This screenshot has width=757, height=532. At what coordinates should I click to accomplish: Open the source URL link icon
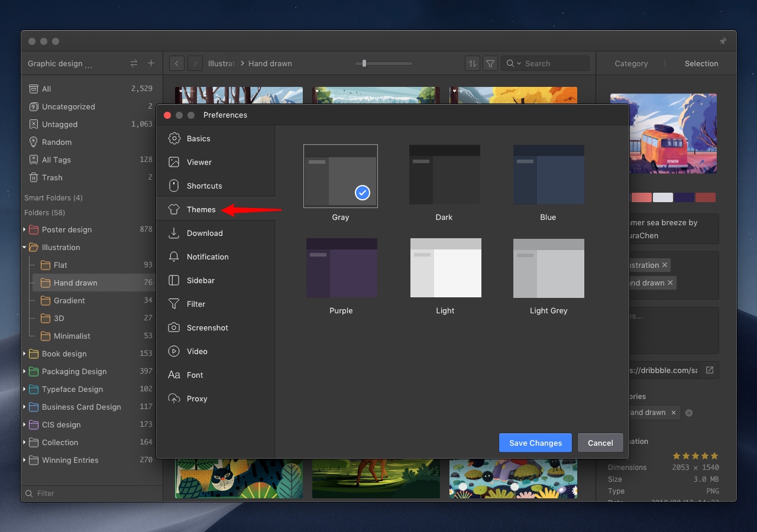click(710, 370)
